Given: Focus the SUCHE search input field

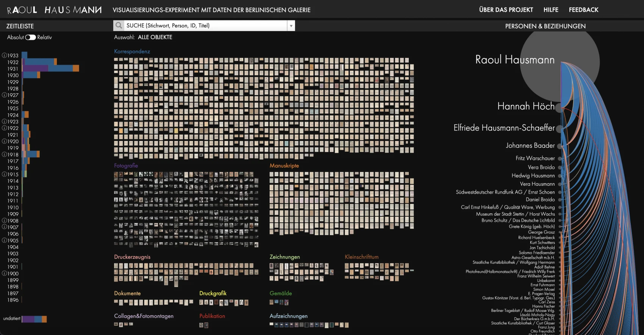Looking at the screenshot, I should tap(206, 26).
